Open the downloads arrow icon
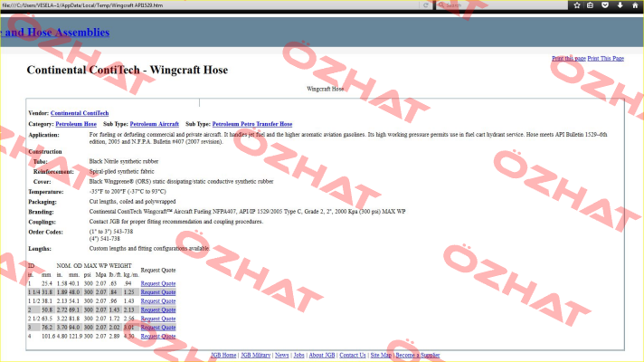644x362 pixels. (620, 5)
